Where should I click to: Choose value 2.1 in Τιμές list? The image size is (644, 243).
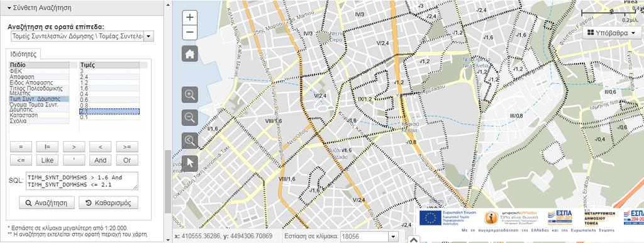coord(109,111)
